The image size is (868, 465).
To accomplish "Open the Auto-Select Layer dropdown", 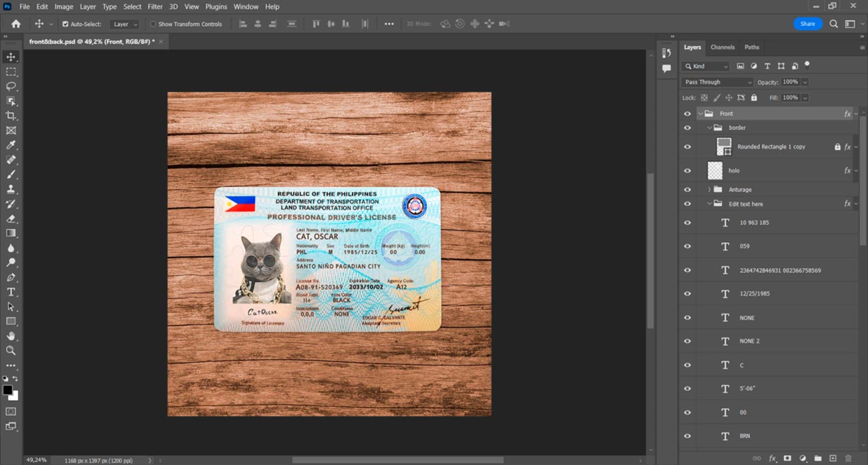I will coord(124,24).
